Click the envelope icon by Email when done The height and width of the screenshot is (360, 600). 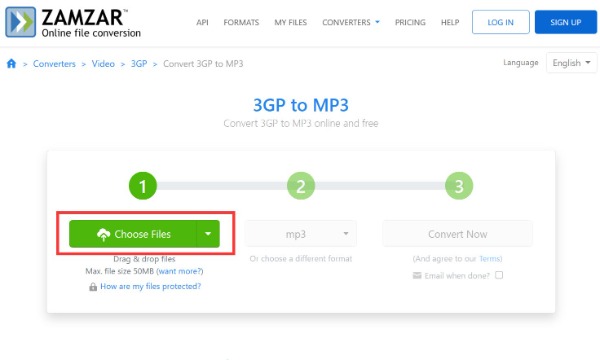coord(417,275)
